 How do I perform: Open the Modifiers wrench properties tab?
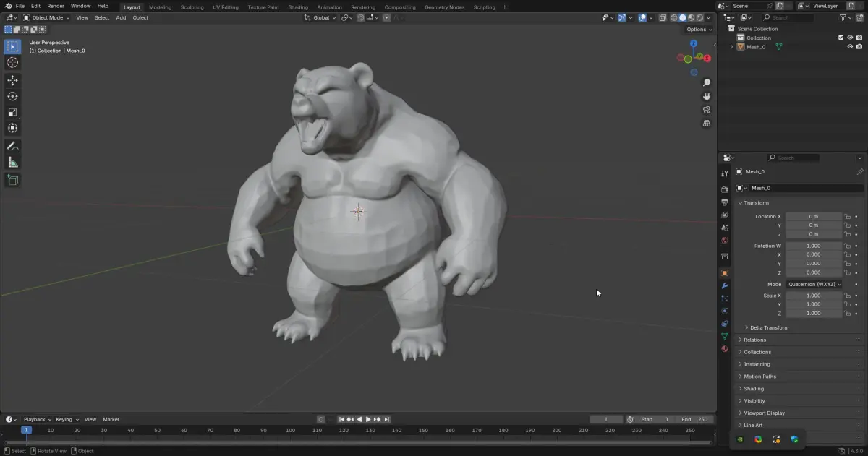pos(724,285)
